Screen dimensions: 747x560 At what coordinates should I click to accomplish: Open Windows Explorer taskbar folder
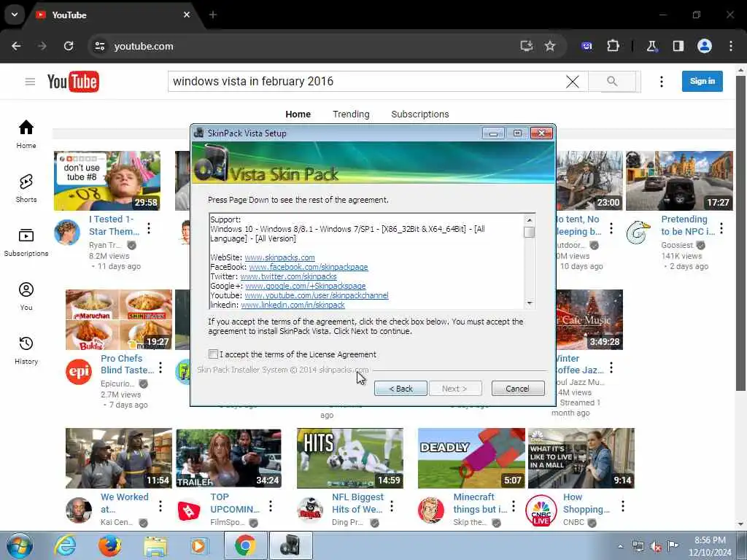[155, 545]
